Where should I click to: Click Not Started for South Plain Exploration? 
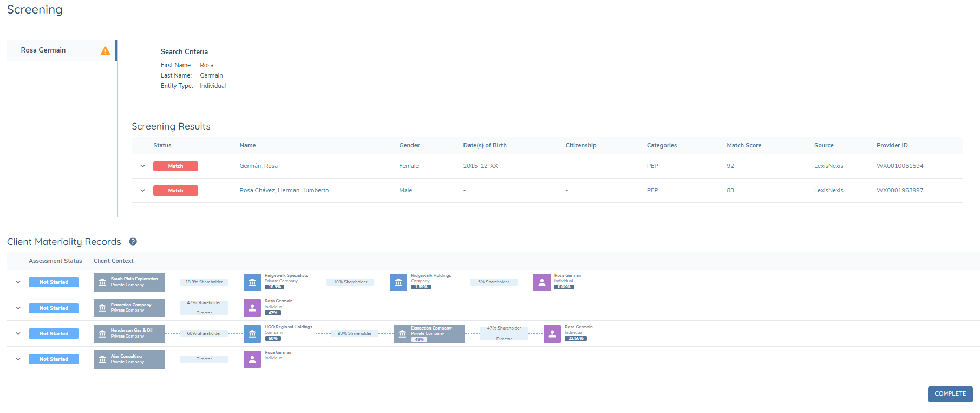click(x=54, y=282)
